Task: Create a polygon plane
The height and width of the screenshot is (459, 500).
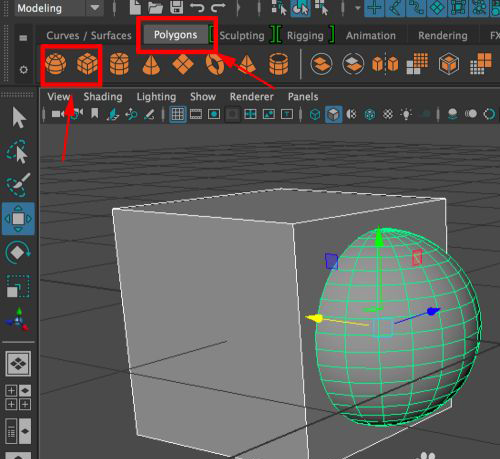Action: pyautogui.click(x=183, y=64)
